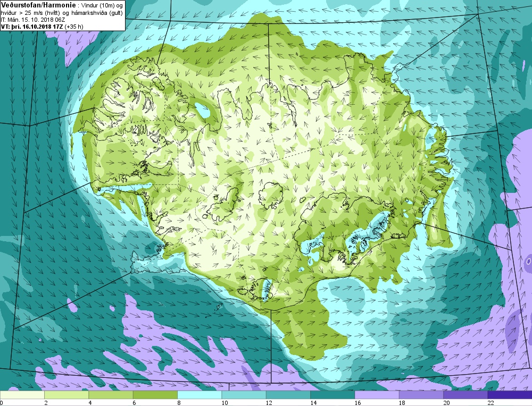The width and height of the screenshot is (532, 406).
Task: Click the medium green 4–6 m/s legend swatch
Action: [x=111, y=395]
